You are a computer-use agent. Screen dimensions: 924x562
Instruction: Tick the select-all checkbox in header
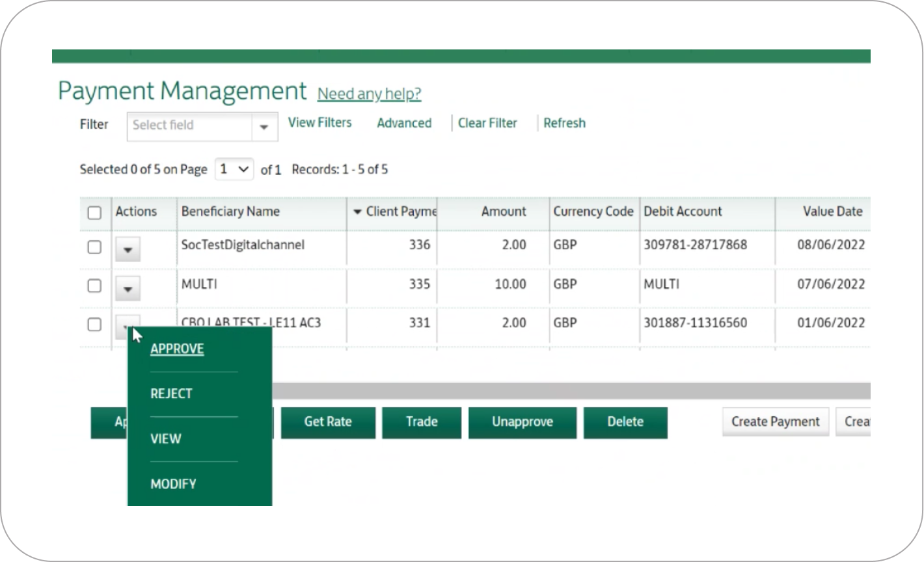click(94, 213)
